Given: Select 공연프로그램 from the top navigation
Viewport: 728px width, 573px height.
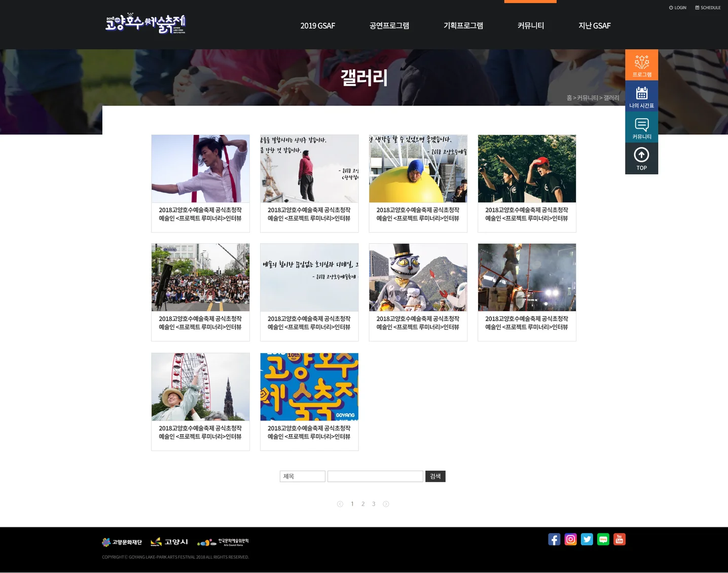Looking at the screenshot, I should [389, 25].
